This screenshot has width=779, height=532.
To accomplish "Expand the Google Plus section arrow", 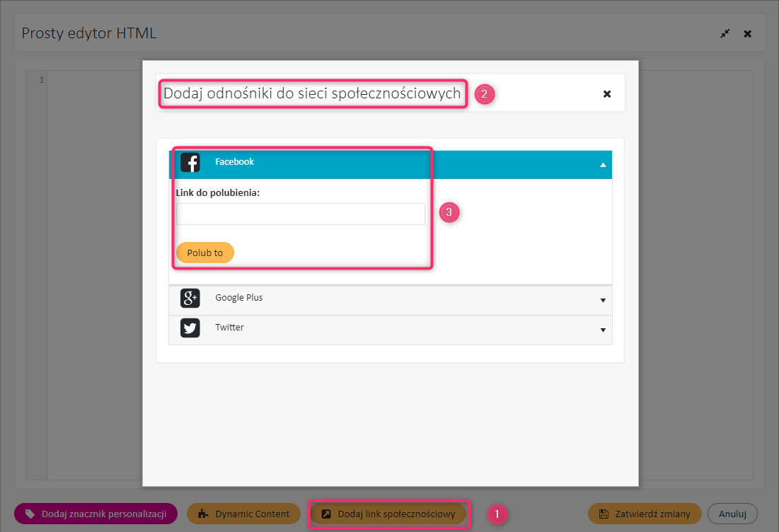I will pos(603,301).
